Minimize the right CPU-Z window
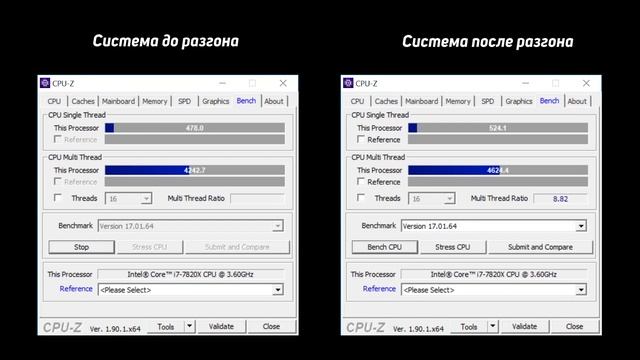640x360 pixels. [x=526, y=83]
